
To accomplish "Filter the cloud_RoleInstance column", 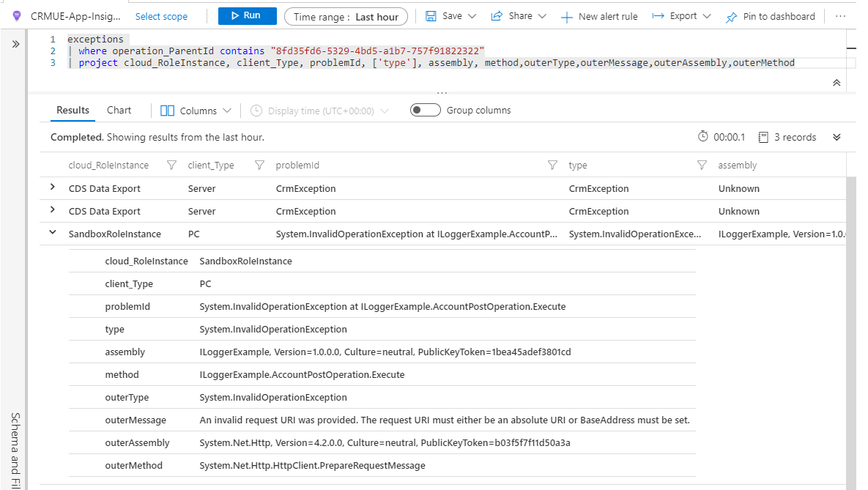I will coord(172,166).
